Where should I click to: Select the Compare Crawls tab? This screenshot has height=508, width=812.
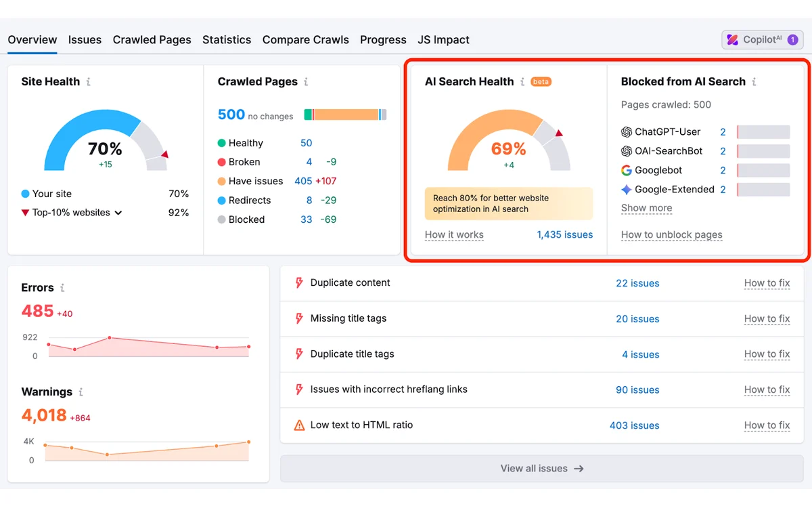[x=306, y=40]
